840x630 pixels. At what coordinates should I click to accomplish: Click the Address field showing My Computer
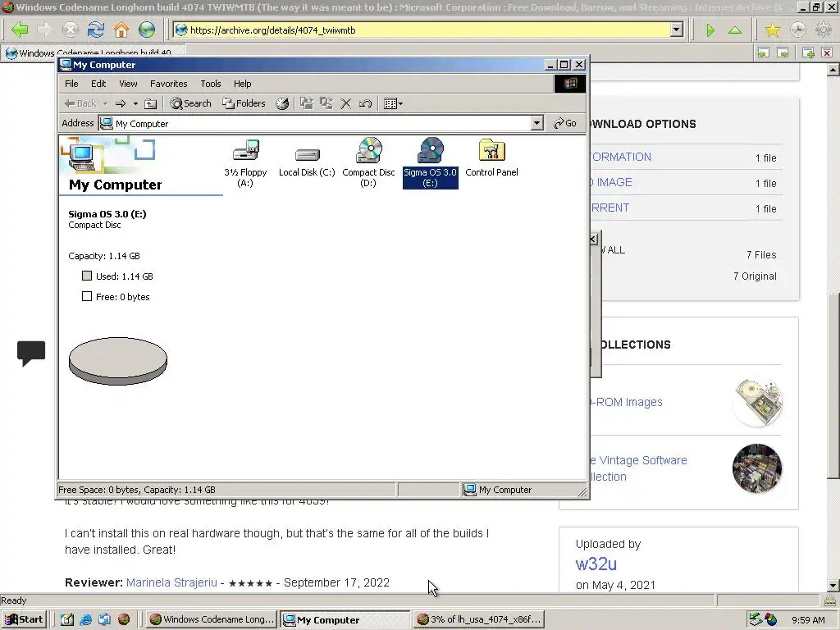pos(315,123)
